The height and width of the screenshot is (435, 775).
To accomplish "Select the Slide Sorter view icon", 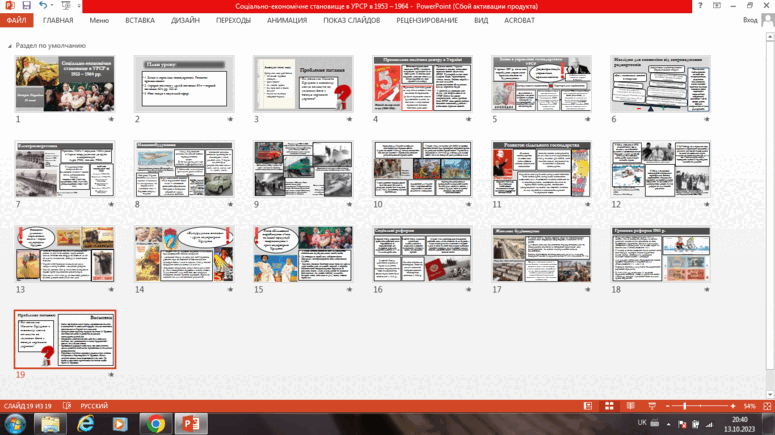I will [609, 406].
